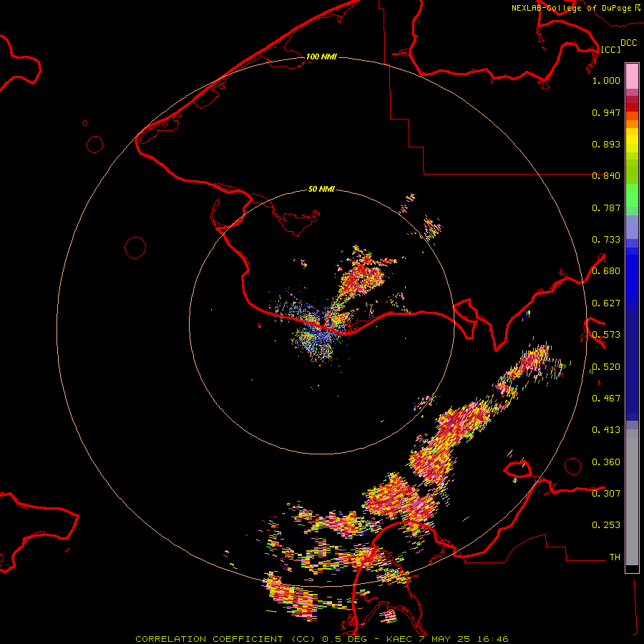Click the 0.947 value on the color scale
This screenshot has width=644, height=644.
[x=606, y=112]
